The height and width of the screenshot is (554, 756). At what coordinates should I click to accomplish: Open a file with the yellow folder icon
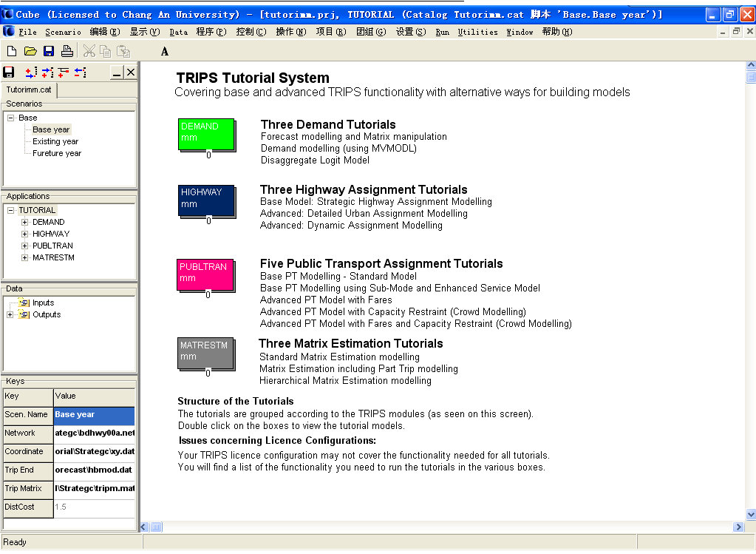30,51
